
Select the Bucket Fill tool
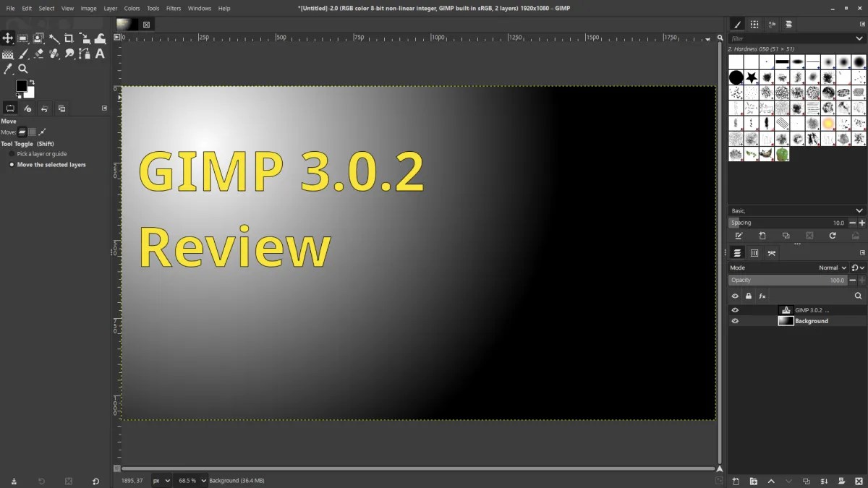(7, 53)
